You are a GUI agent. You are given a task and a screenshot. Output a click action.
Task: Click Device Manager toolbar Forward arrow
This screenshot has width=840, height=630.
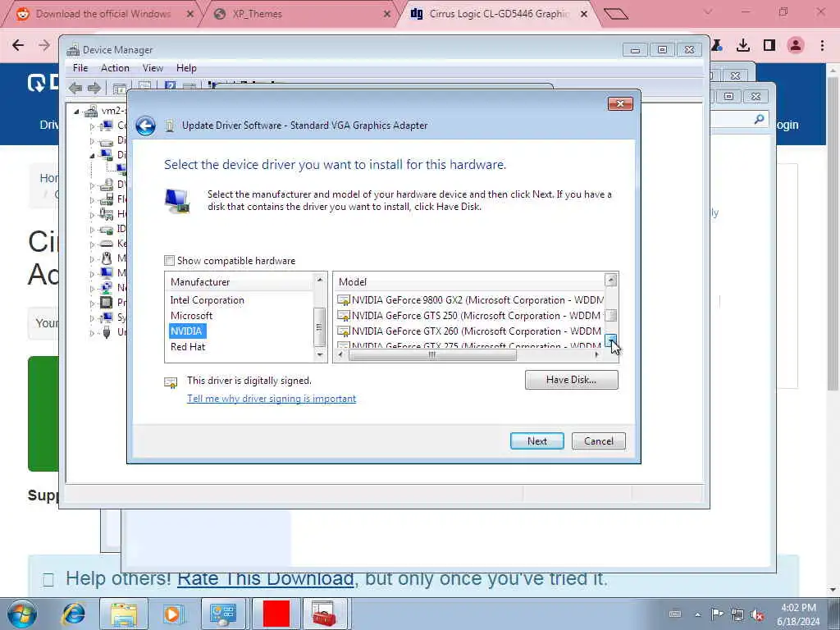click(94, 88)
